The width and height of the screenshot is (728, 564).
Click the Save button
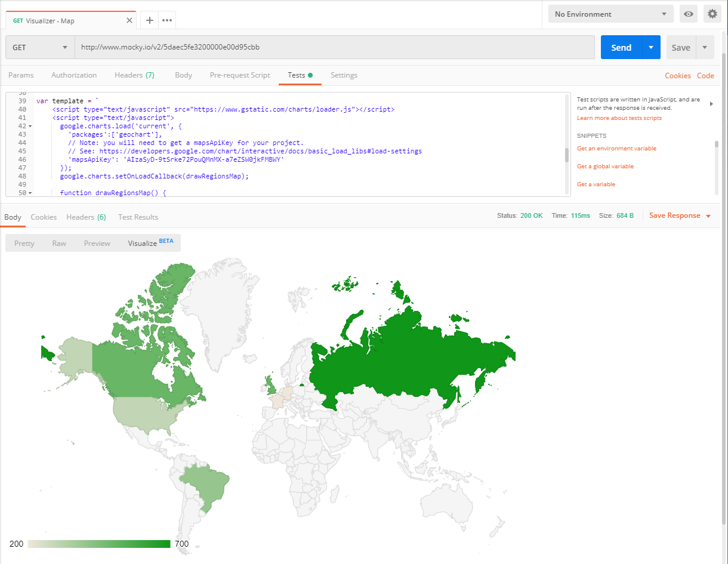[x=681, y=48]
